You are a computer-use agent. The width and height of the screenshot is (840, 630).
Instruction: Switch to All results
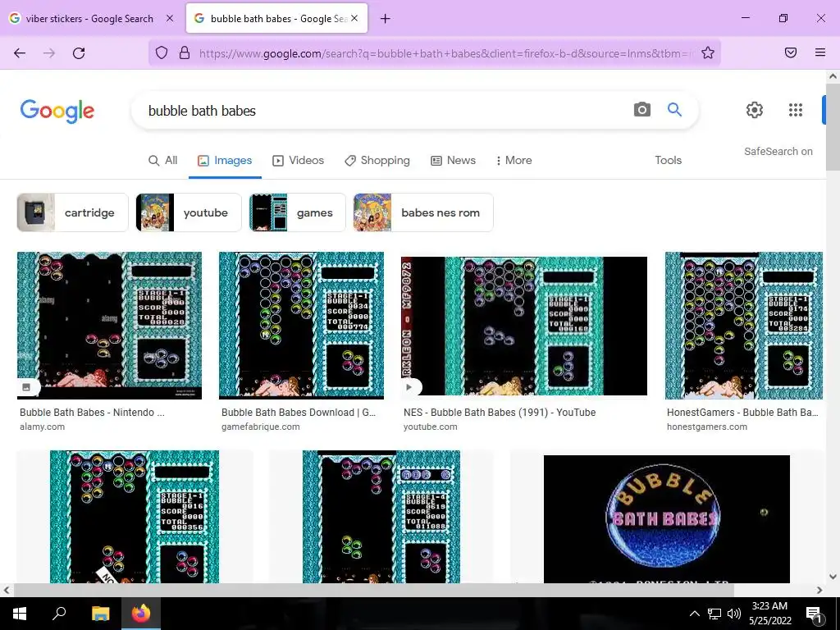point(163,160)
